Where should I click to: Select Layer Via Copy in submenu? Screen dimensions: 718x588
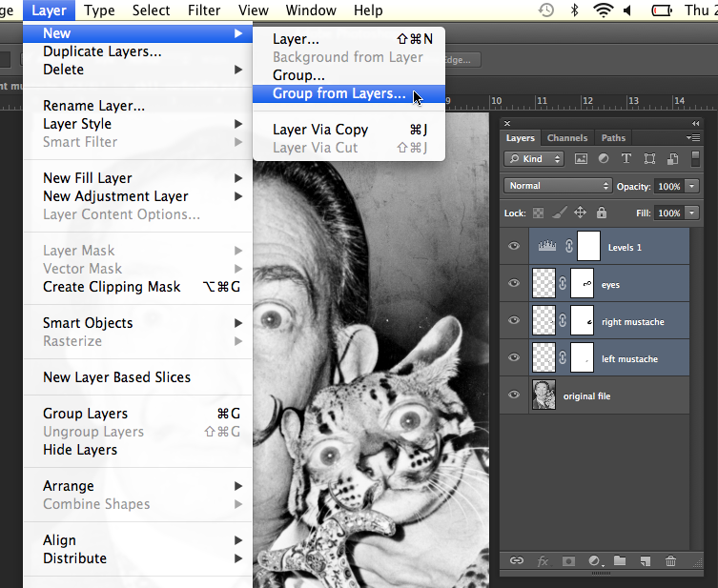pos(320,130)
